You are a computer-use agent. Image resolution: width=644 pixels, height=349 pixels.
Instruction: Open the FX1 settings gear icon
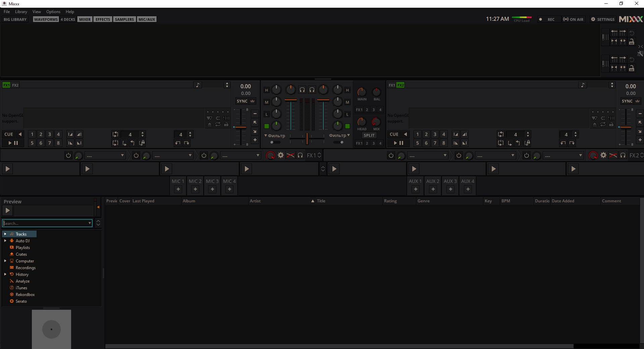[281, 155]
